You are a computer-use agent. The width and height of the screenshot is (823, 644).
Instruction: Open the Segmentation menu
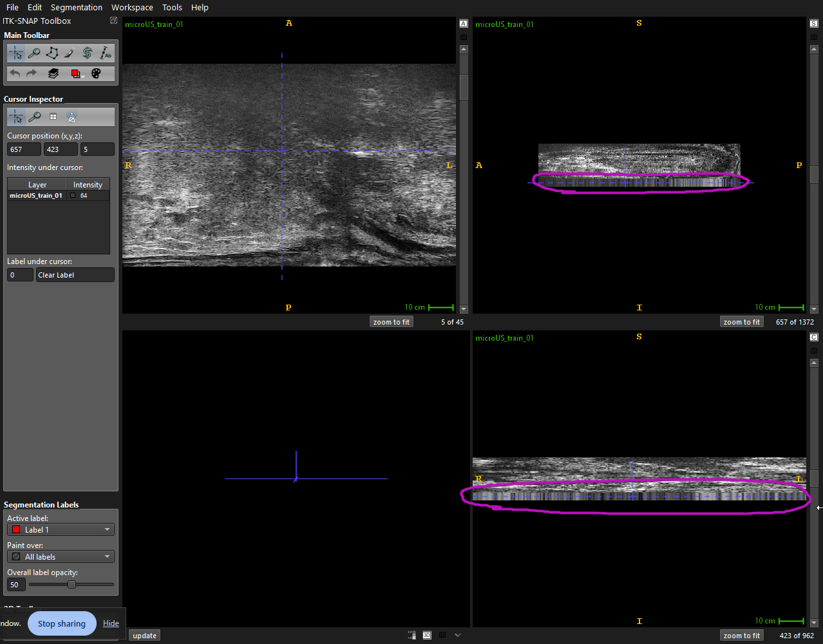click(x=76, y=8)
